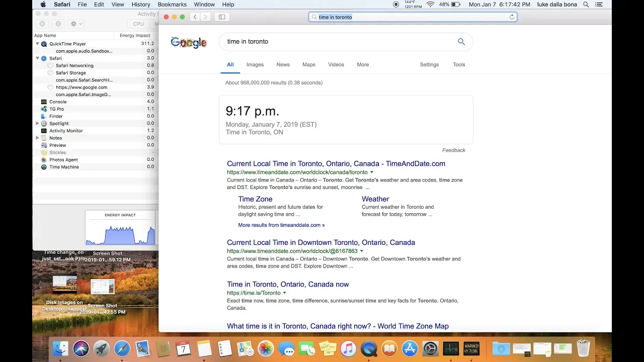This screenshot has height=362, width=644.
Task: Click the Feedback link under time card
Action: coord(454,150)
